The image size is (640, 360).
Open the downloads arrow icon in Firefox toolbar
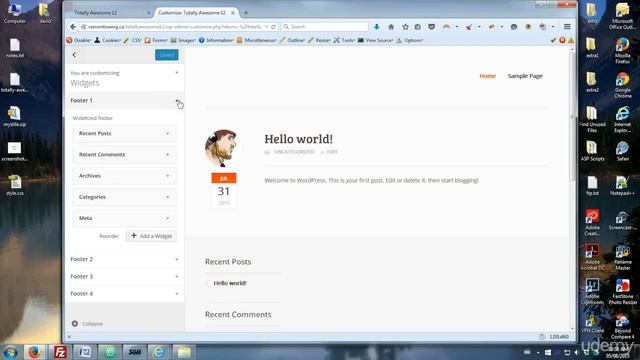pyautogui.click(x=376, y=27)
